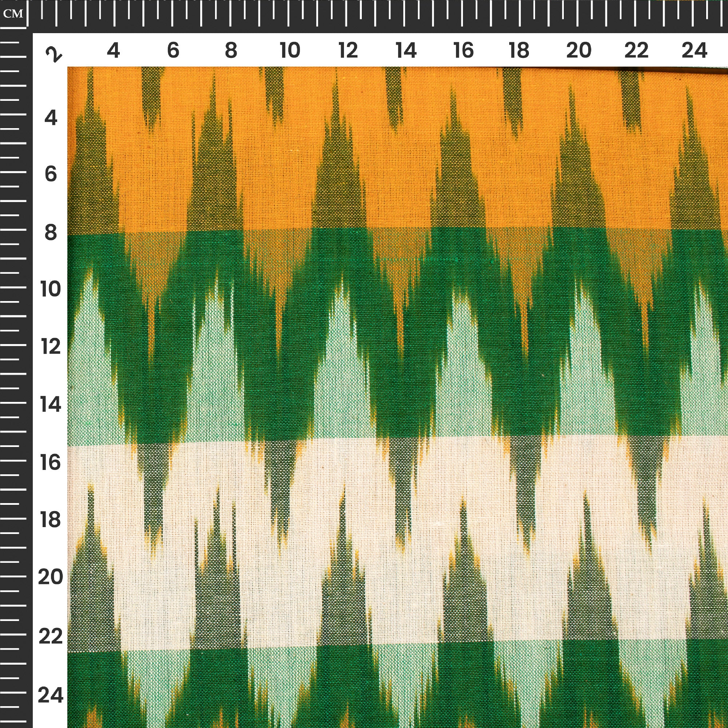Pick number 18 on vertical ruler
Screen dimensions: 728x728
pyautogui.click(x=50, y=520)
